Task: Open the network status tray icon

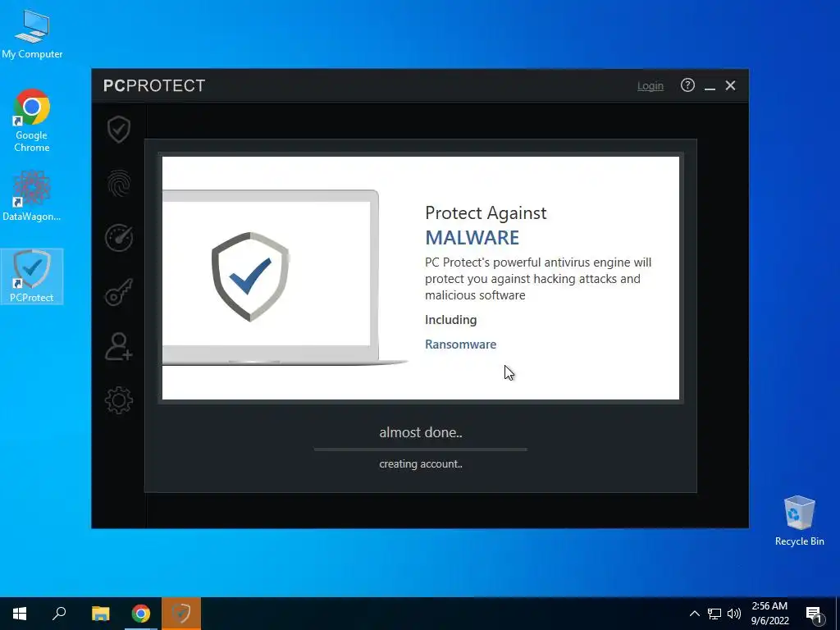Action: (x=714, y=614)
